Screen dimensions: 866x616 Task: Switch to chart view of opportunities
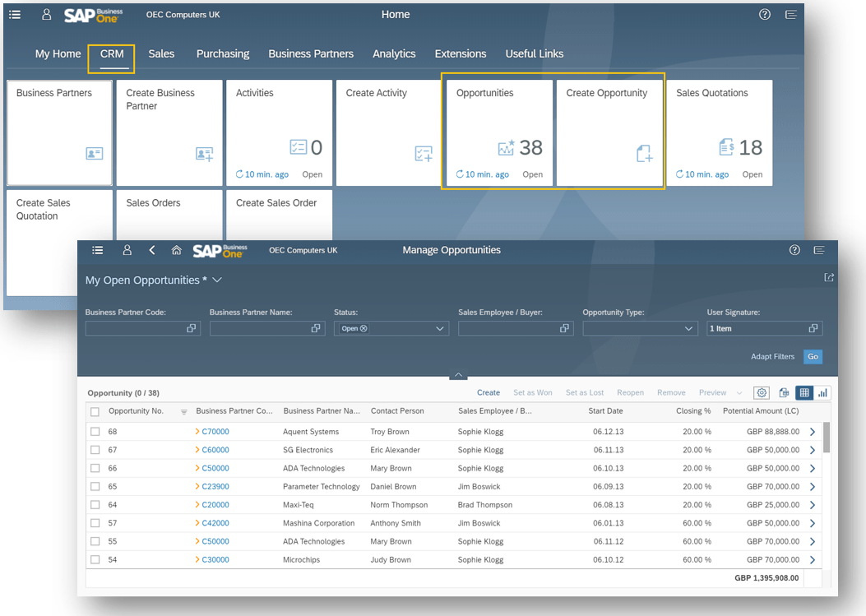822,392
